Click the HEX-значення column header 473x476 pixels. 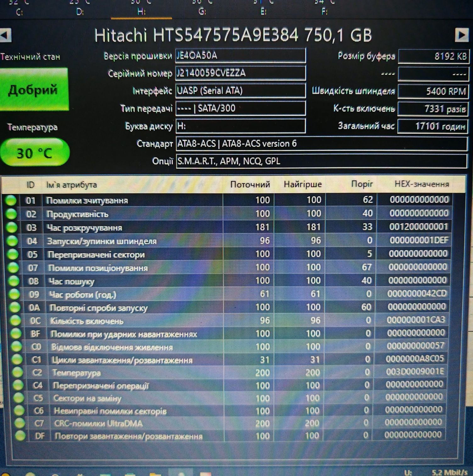tap(422, 184)
